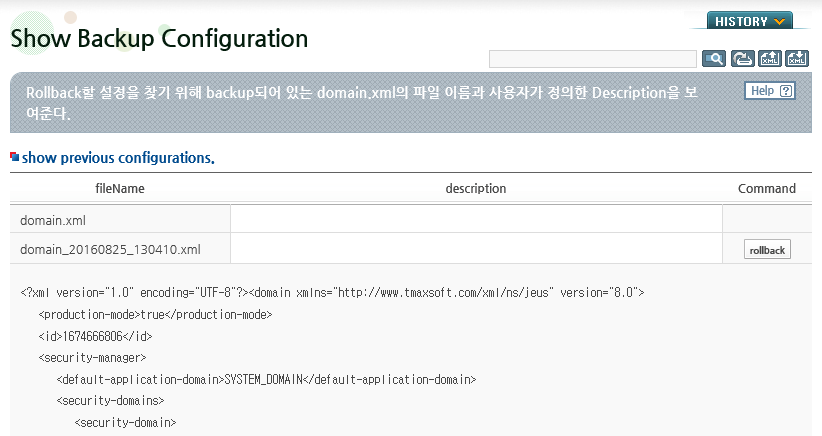Click the description cell of domain_20160825_130410.xml
The width and height of the screenshot is (822, 436).
coord(476,248)
